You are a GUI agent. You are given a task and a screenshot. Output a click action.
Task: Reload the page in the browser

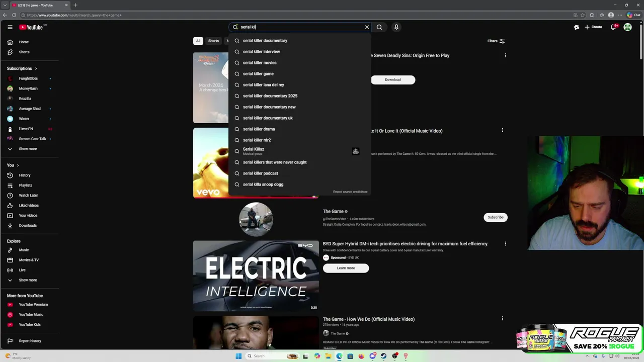click(14, 15)
